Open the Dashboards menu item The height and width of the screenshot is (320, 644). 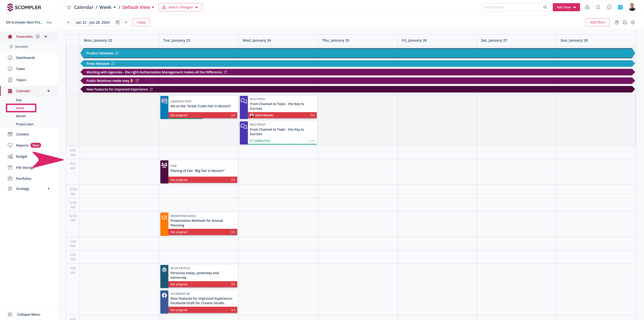coord(25,58)
